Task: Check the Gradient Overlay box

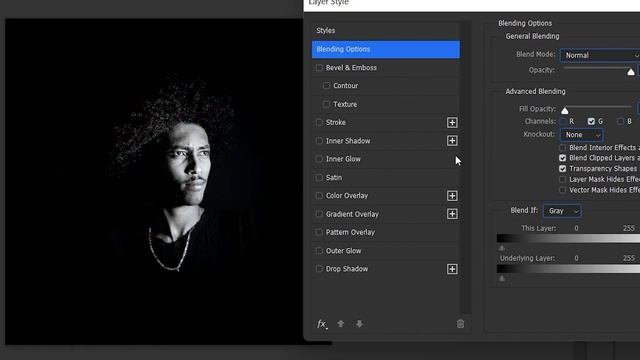Action: 319,214
